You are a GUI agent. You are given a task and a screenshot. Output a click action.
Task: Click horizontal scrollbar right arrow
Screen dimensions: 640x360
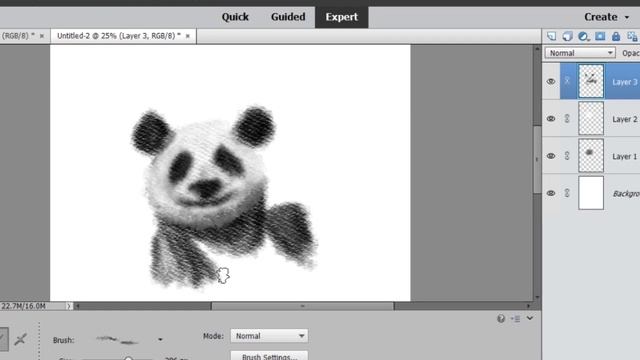pyautogui.click(x=529, y=306)
